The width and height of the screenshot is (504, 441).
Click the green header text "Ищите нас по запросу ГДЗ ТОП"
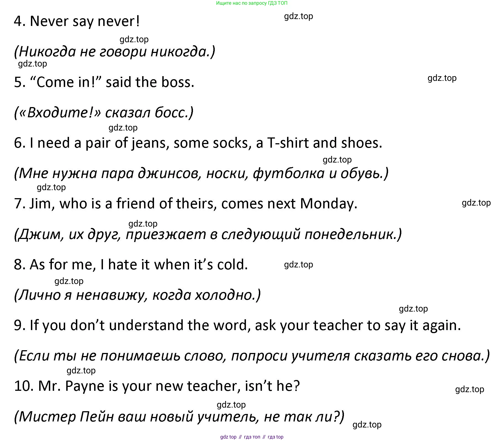tap(251, 3)
